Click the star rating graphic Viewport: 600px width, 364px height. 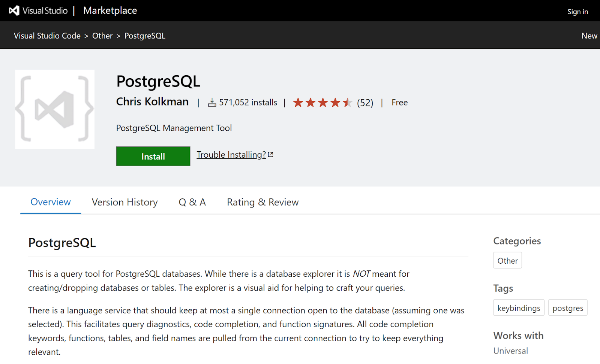point(322,102)
